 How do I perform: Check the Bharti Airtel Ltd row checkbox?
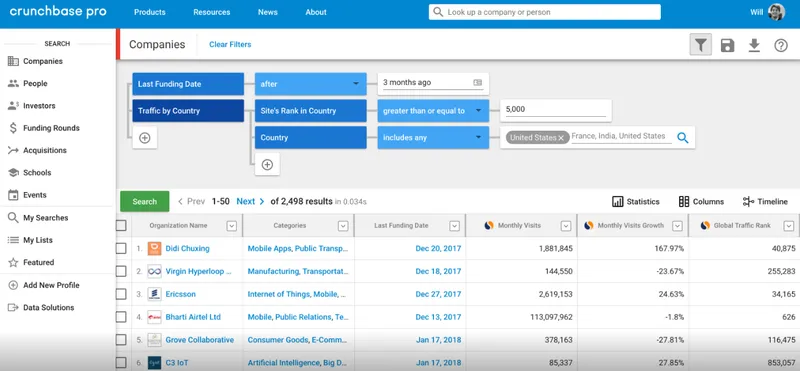tap(121, 317)
